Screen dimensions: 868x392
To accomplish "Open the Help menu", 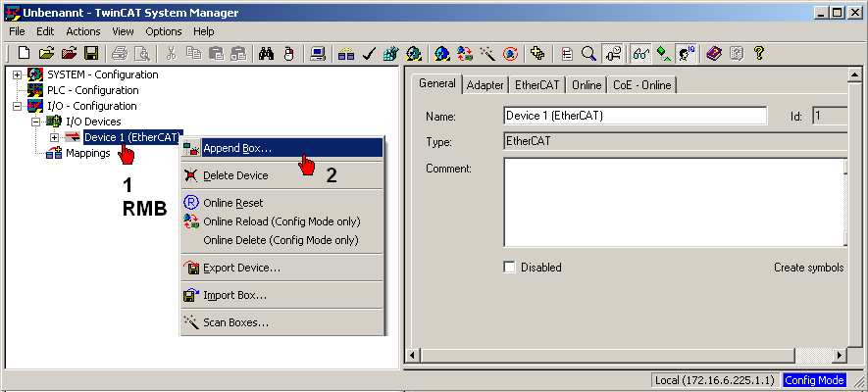I will point(204,31).
